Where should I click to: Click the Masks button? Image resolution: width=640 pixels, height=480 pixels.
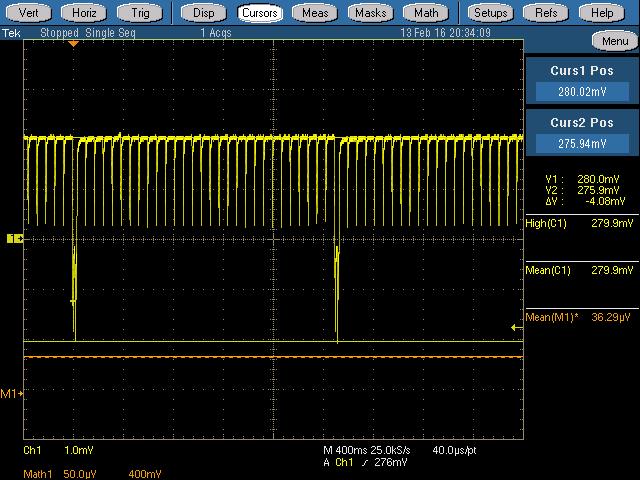tap(371, 13)
